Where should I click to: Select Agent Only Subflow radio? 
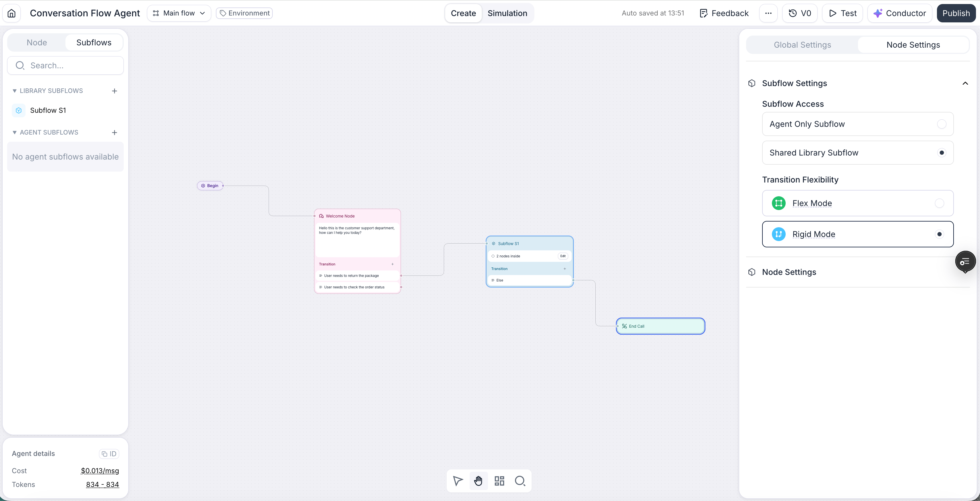tap(942, 124)
